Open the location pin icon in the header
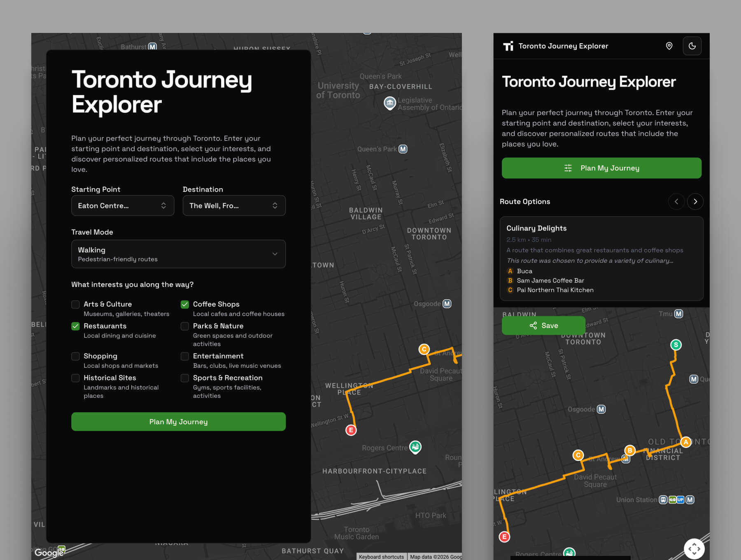 pos(669,46)
